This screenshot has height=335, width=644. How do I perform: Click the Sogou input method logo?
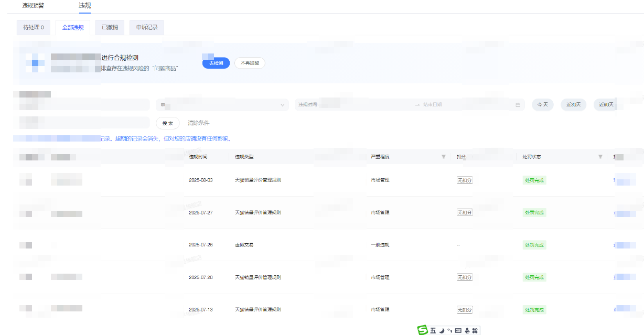423,330
